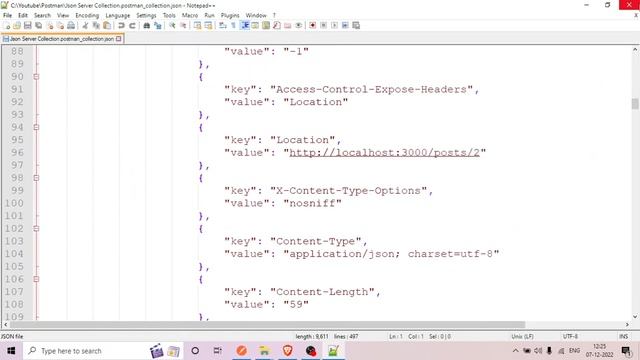Click the Redo arrow icon

132,25
